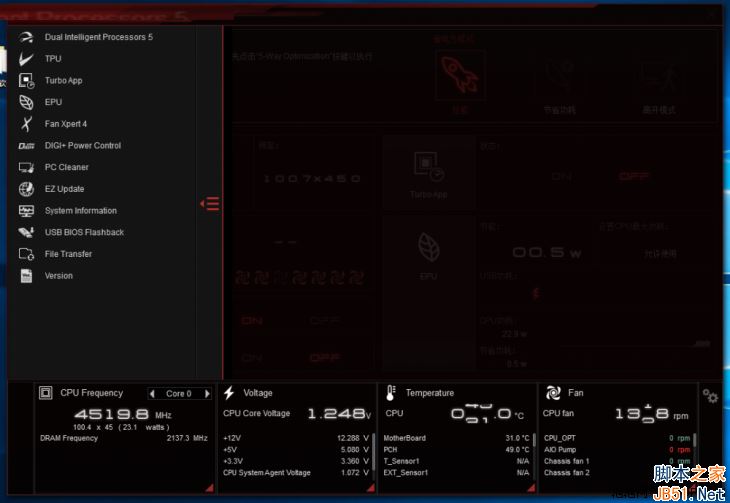Click the Voltage lightning bolt icon
The width and height of the screenshot is (730, 503).
coord(229,393)
